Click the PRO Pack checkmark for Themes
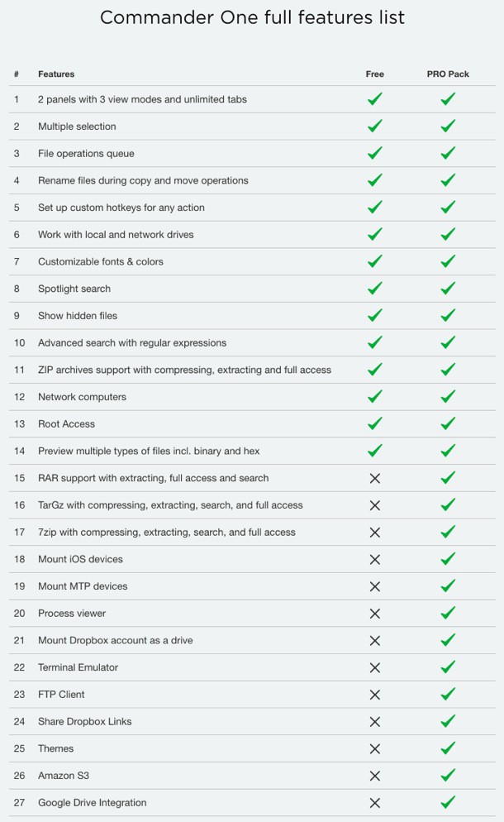The width and height of the screenshot is (504, 822). [448, 748]
